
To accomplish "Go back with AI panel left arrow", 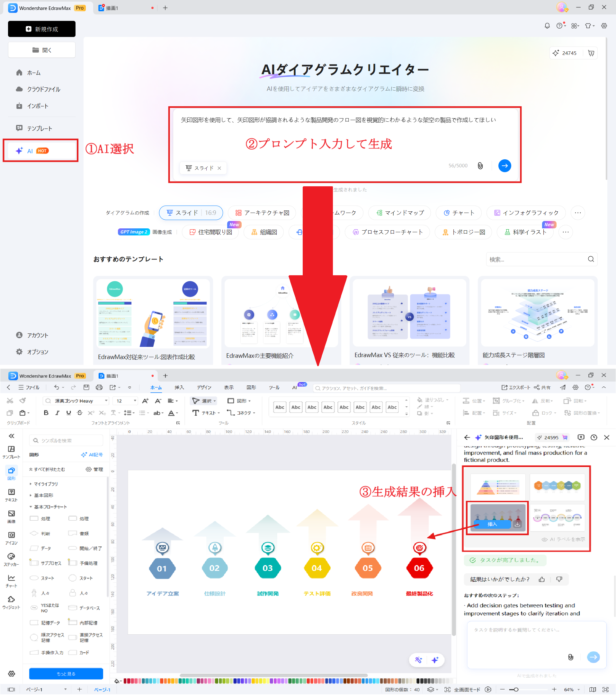I will pyautogui.click(x=467, y=437).
